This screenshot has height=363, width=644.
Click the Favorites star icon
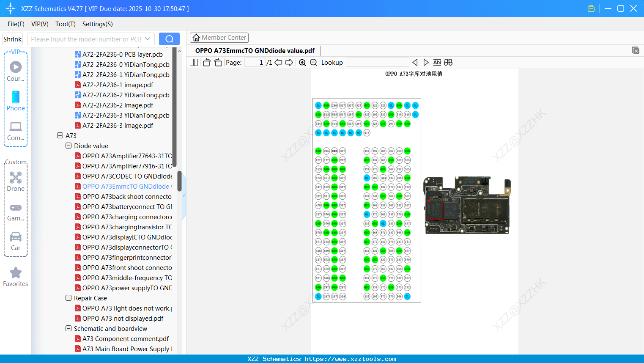pyautogui.click(x=15, y=273)
